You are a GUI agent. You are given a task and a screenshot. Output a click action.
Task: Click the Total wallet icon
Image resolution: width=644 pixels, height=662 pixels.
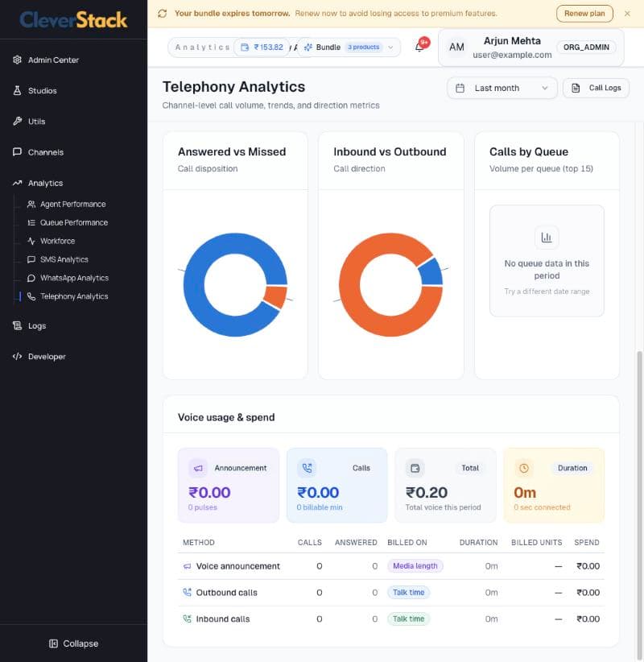click(415, 468)
